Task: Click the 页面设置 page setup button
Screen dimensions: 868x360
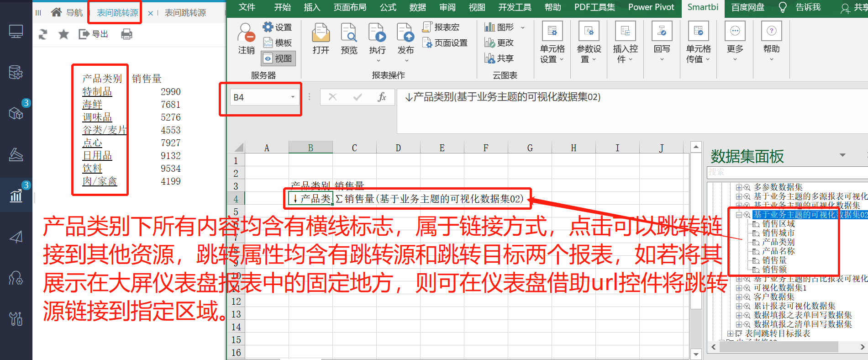Action: coord(445,43)
